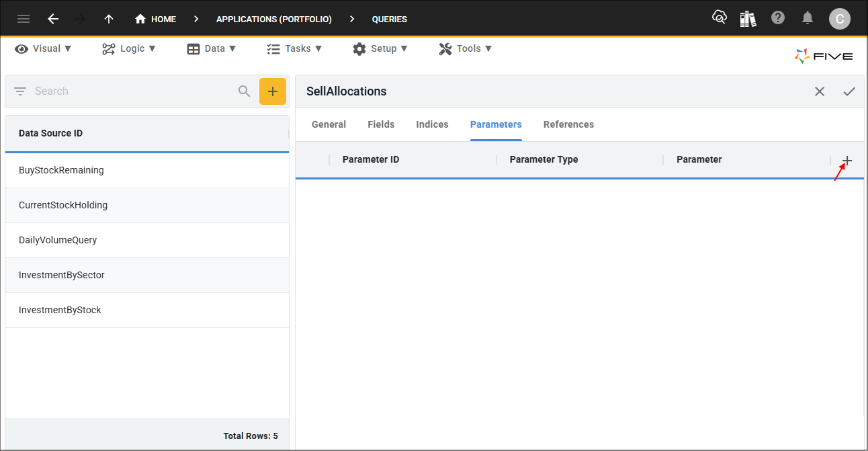Image resolution: width=868 pixels, height=451 pixels.
Task: Switch to the Parameters tab
Action: pos(496,124)
